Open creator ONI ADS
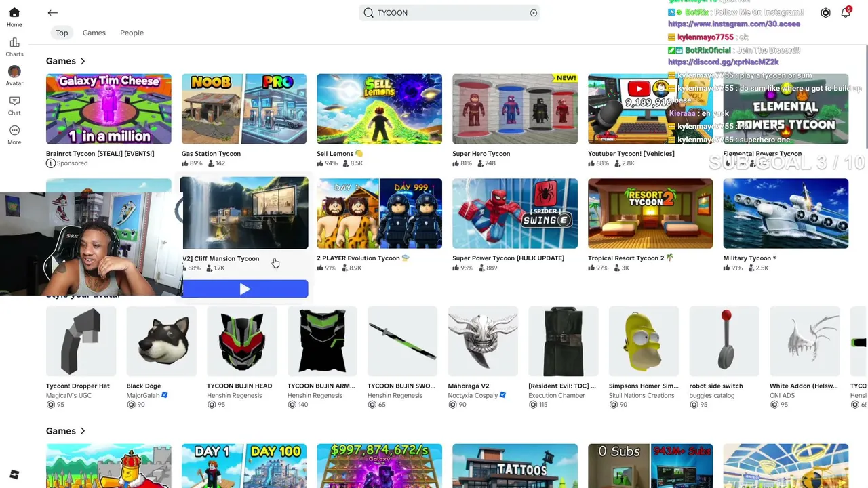This screenshot has height=488, width=868. pyautogui.click(x=782, y=396)
